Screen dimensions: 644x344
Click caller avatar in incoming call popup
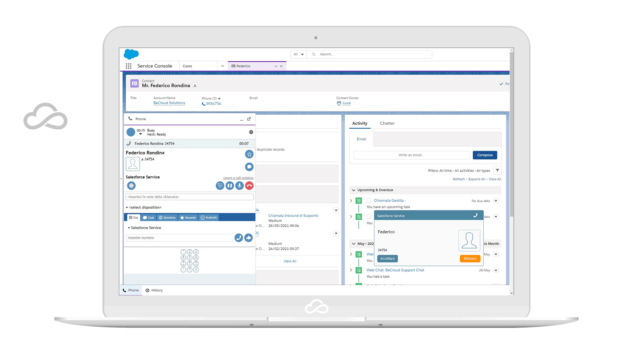click(469, 240)
